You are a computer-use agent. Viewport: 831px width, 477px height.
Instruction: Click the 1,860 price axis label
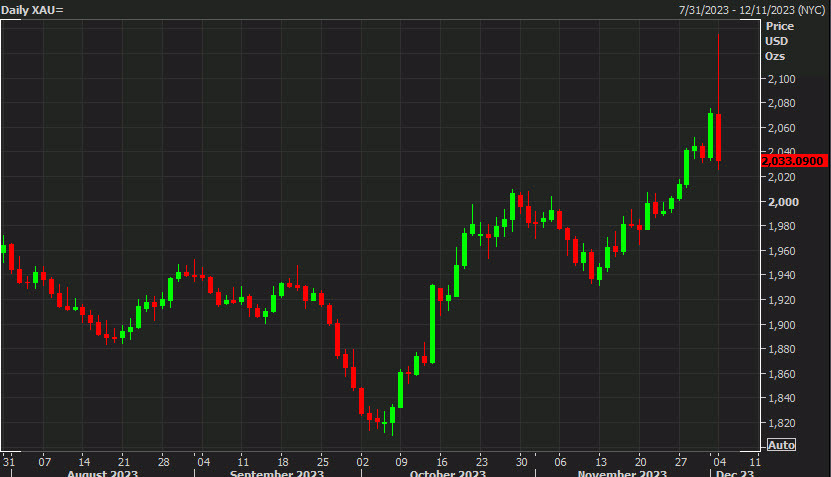782,374
